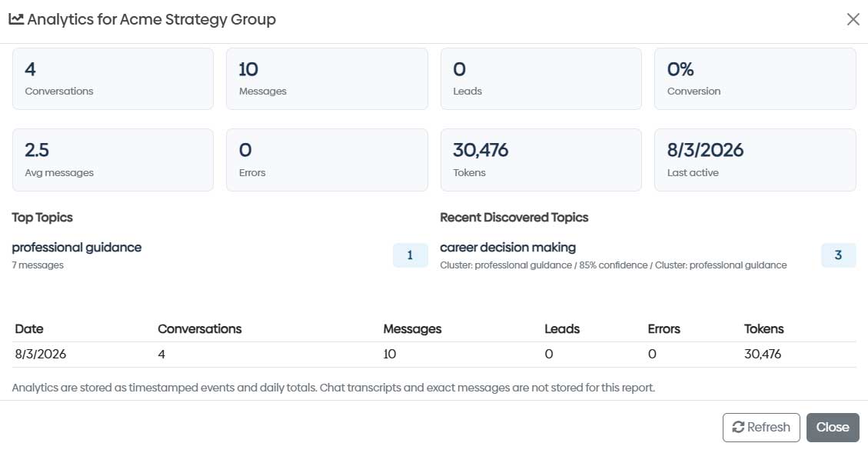Click the 'Errors' table column header
Viewport: 868px width, 453px height.
click(663, 329)
